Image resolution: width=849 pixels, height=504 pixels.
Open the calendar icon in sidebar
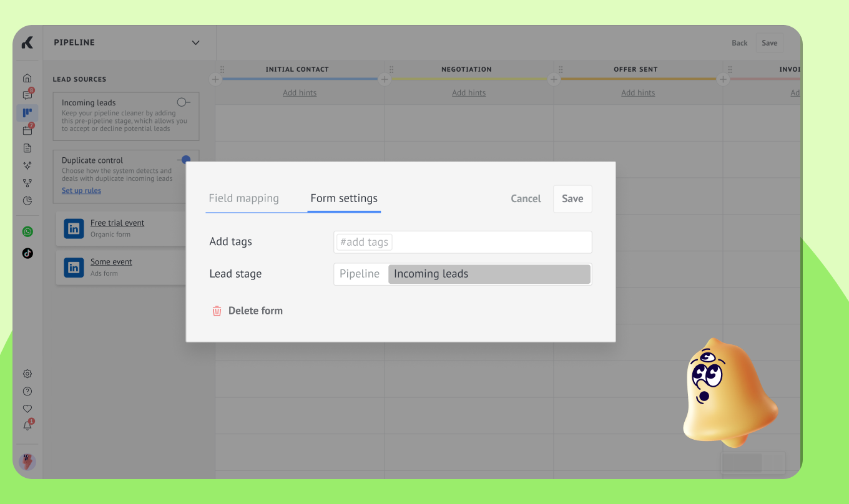click(x=27, y=130)
